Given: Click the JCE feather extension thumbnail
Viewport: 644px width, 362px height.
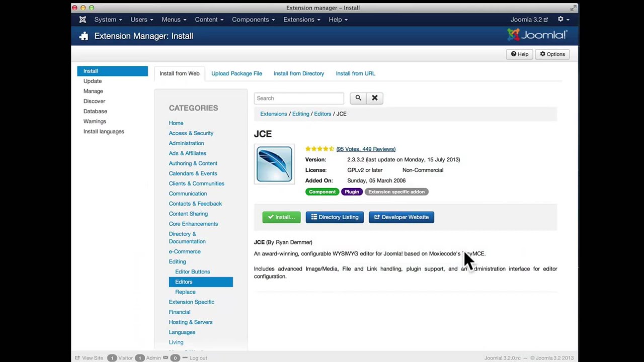Looking at the screenshot, I should pos(274,164).
